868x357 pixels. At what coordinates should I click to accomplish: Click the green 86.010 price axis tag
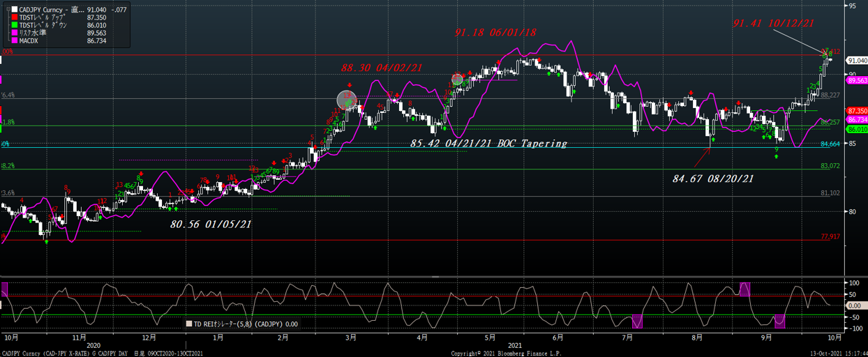[x=856, y=130]
